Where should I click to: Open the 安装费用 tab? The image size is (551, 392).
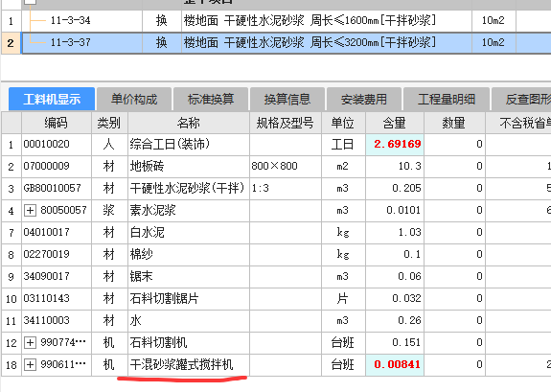point(364,99)
